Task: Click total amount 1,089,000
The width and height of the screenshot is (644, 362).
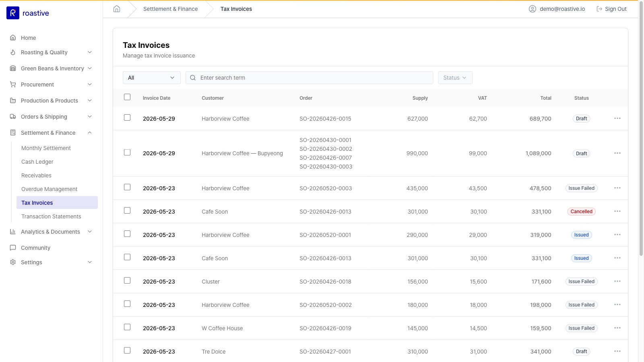Action: point(539,153)
